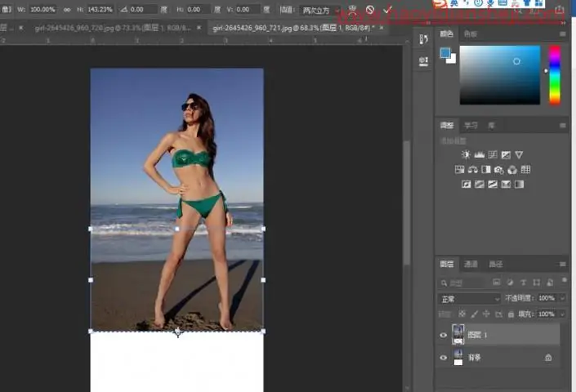Open the Layers panel options menu
Screen dimensions: 576x392
562,264
